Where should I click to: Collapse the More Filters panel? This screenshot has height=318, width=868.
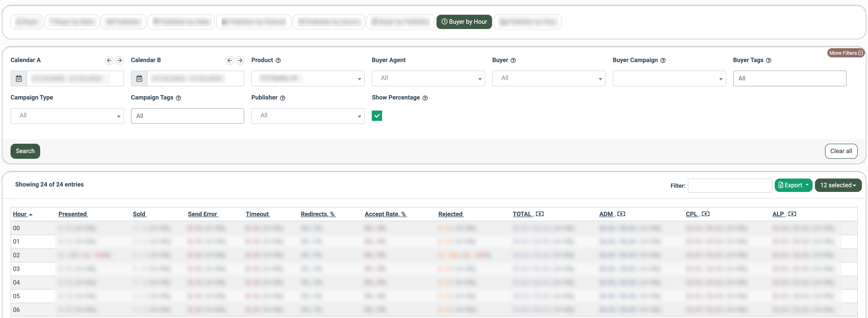pos(846,53)
